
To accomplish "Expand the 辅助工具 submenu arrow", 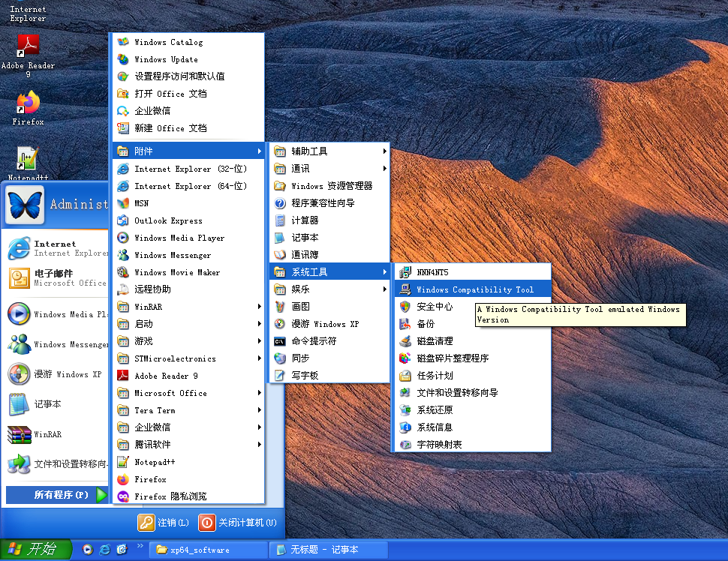I will 385,151.
